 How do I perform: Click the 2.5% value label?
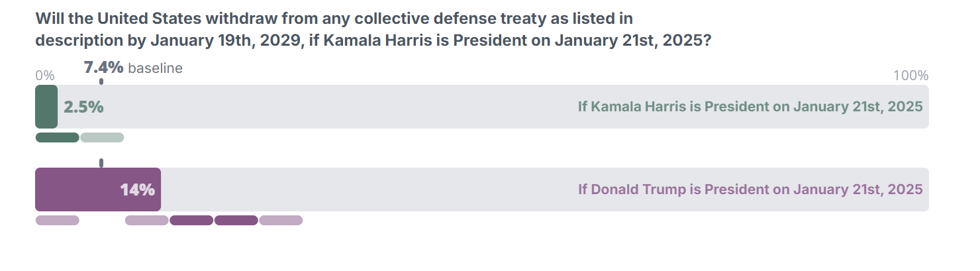click(83, 107)
